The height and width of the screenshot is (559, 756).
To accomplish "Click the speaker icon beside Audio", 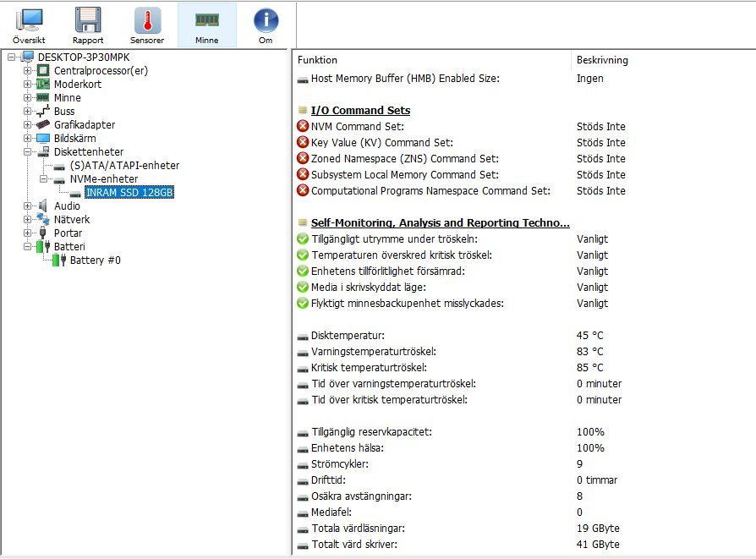I will pos(43,206).
